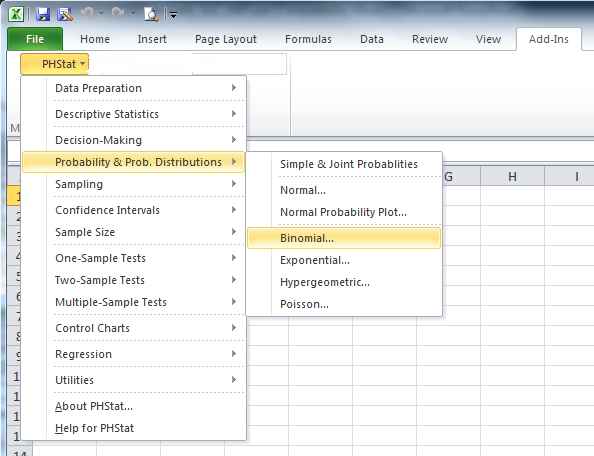
Task: Switch to the Review ribbon tab
Action: pyautogui.click(x=430, y=39)
